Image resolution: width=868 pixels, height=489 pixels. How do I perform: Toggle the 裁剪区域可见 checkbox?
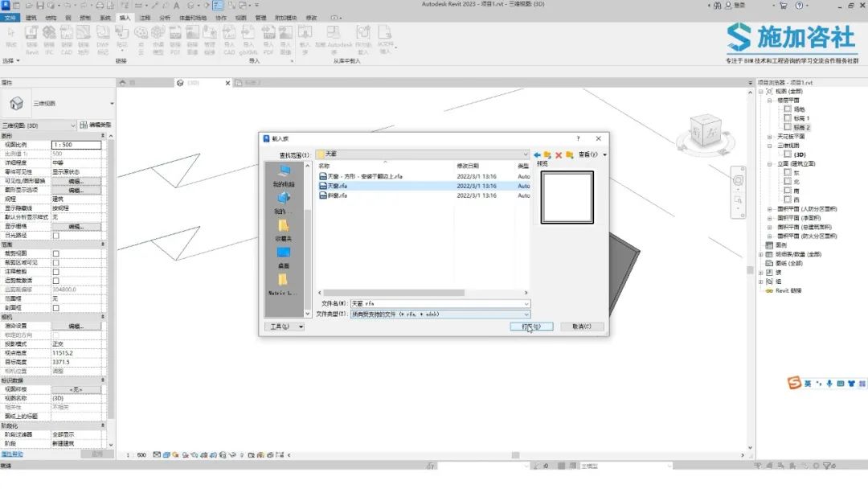(x=56, y=262)
